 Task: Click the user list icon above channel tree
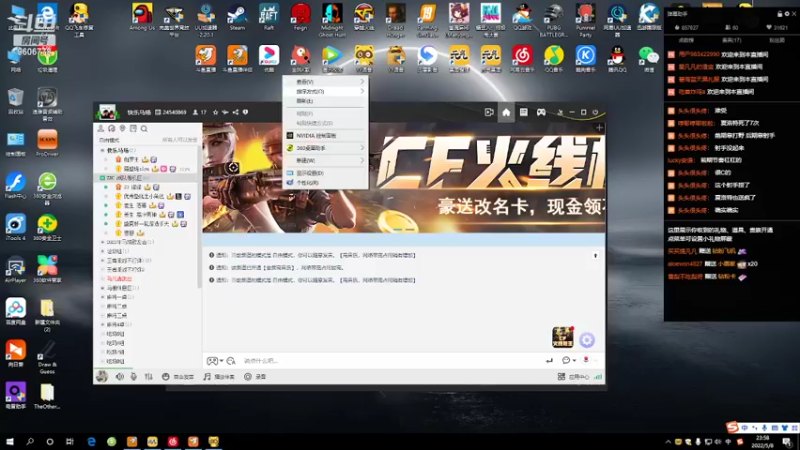point(101,129)
